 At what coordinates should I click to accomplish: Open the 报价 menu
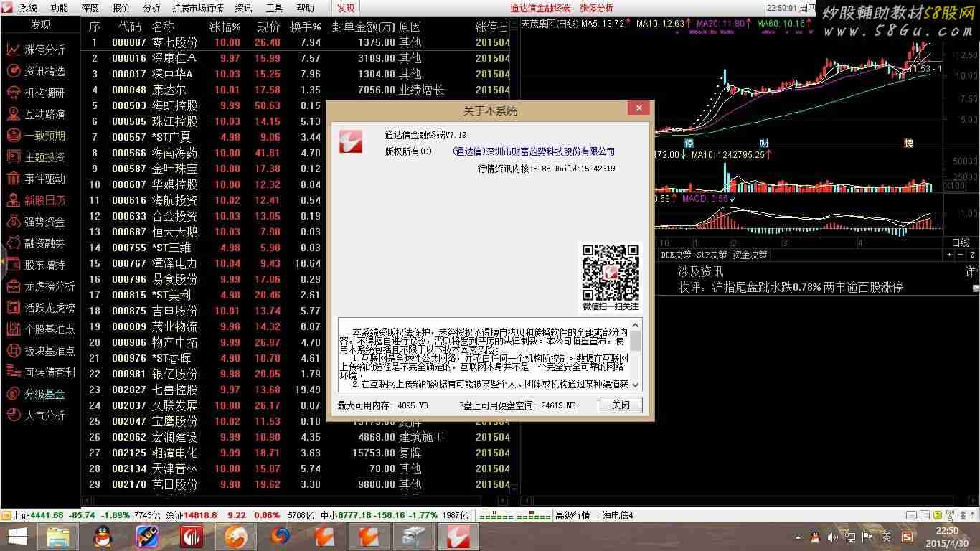pos(121,8)
